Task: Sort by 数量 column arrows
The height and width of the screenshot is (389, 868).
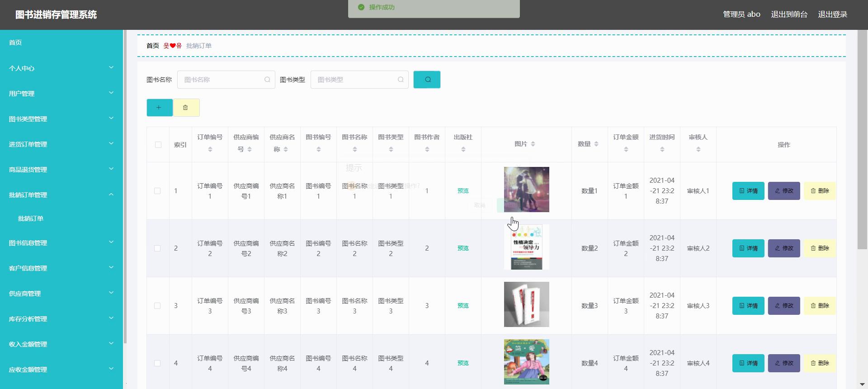Action: [596, 144]
